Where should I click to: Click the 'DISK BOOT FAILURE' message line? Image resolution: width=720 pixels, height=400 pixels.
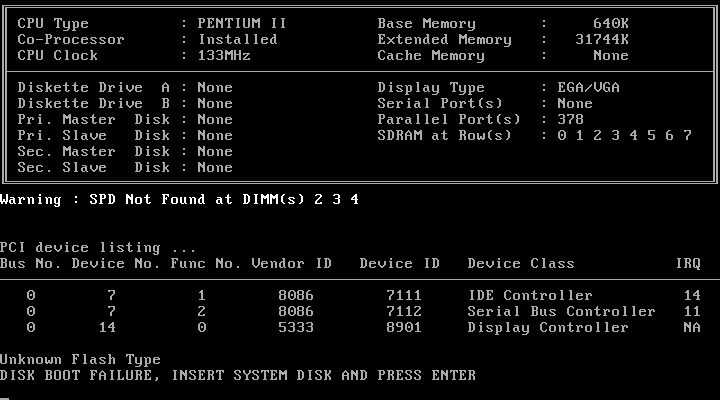click(237, 376)
